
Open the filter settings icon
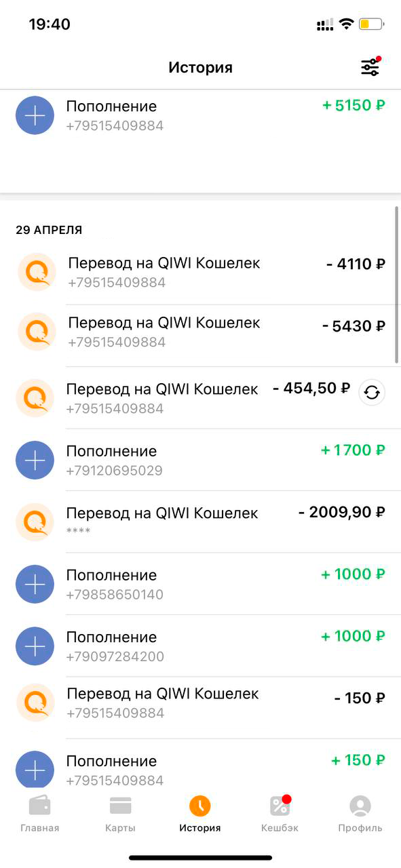[x=370, y=67]
